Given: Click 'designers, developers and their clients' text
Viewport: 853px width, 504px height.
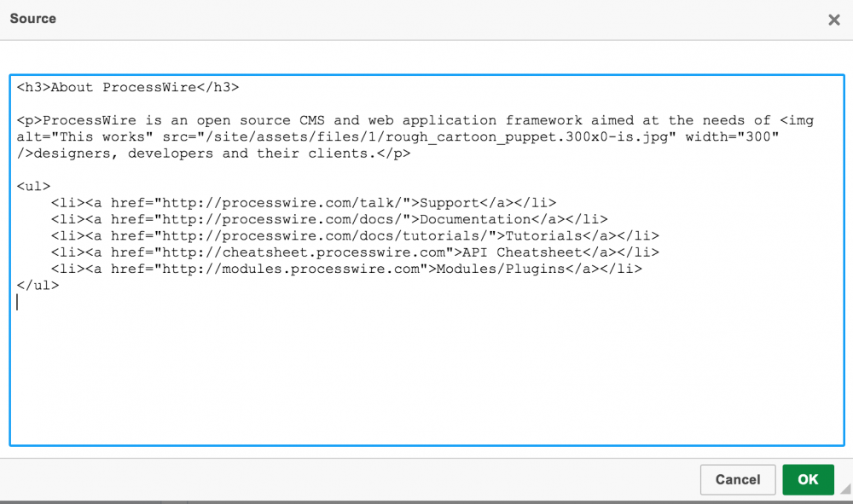Looking at the screenshot, I should click(x=205, y=154).
